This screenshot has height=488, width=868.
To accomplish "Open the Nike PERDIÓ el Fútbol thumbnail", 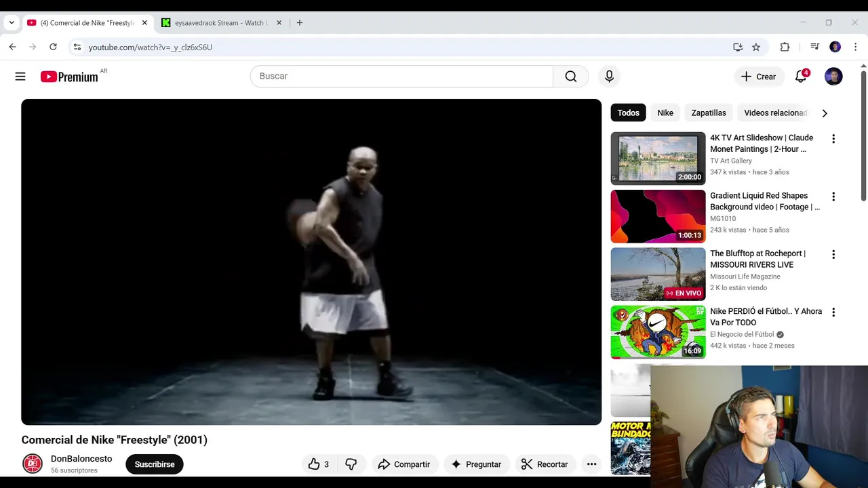I will tap(658, 332).
